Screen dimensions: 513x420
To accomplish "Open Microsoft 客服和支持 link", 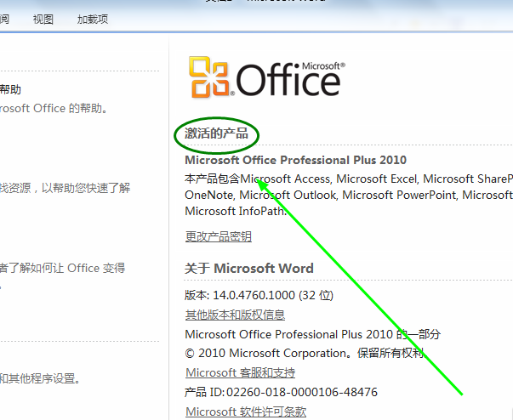I will coord(240,372).
